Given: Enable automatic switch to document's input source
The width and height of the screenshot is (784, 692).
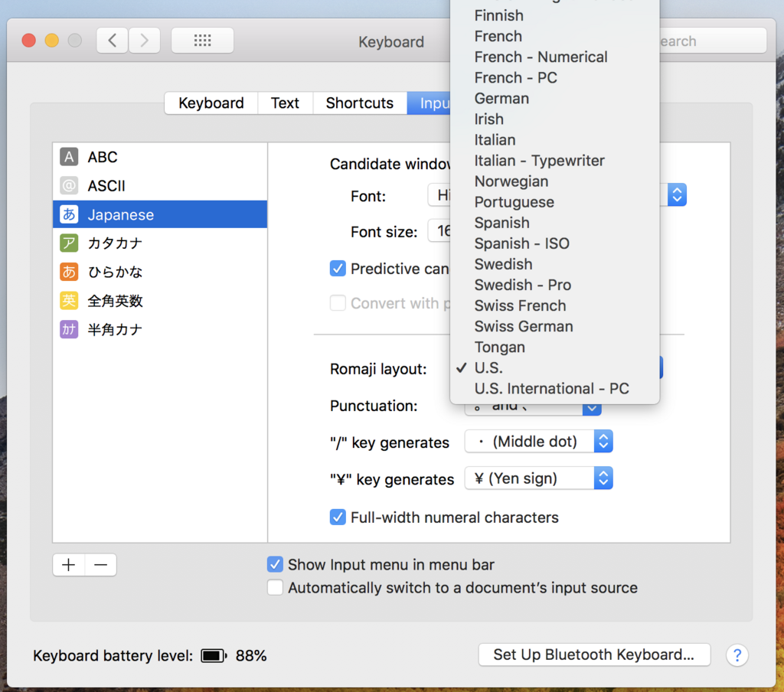Looking at the screenshot, I should coord(275,587).
